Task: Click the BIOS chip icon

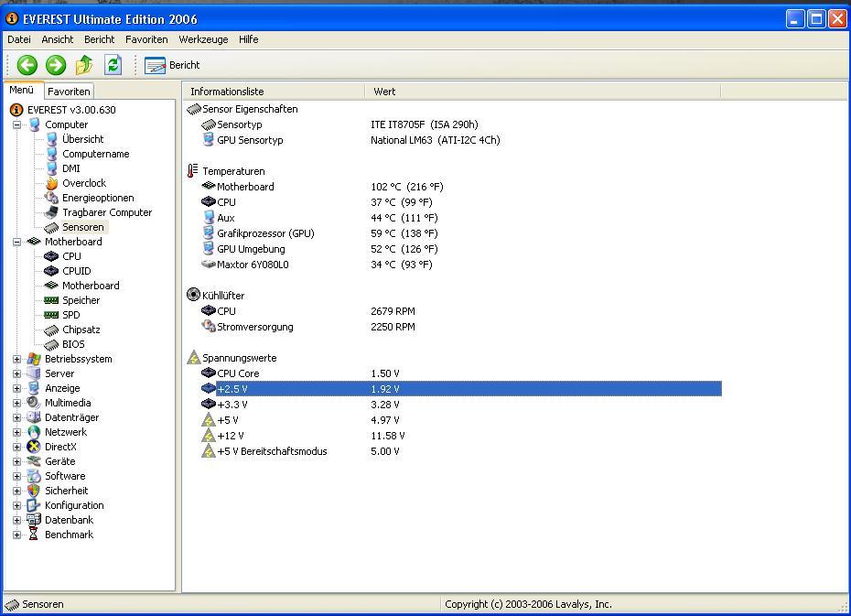Action: coord(51,344)
